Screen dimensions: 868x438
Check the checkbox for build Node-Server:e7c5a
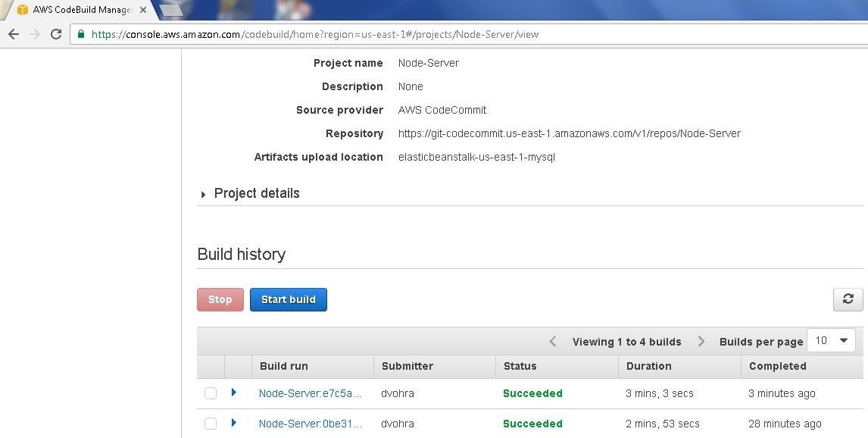coord(211,393)
